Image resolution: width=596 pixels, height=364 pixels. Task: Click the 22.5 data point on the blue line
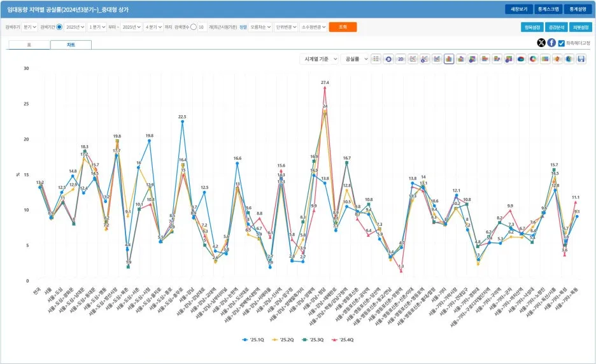[x=183, y=122]
